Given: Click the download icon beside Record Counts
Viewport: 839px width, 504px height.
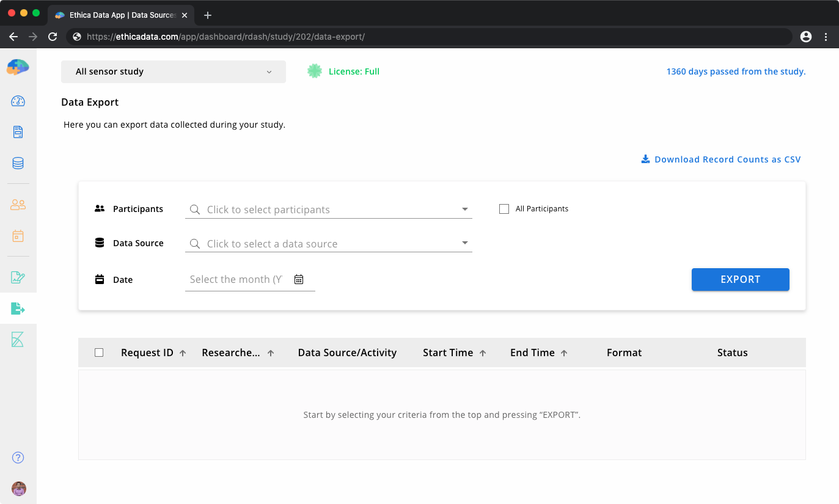Looking at the screenshot, I should coord(645,159).
